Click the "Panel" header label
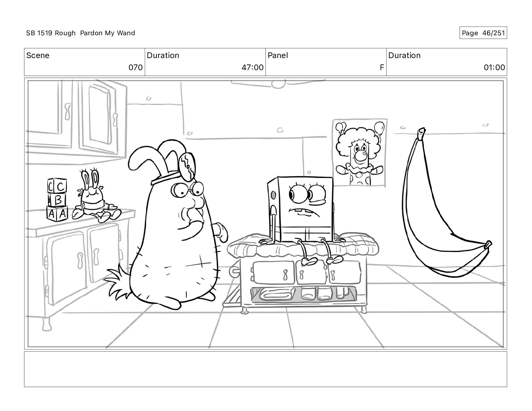 pos(278,55)
